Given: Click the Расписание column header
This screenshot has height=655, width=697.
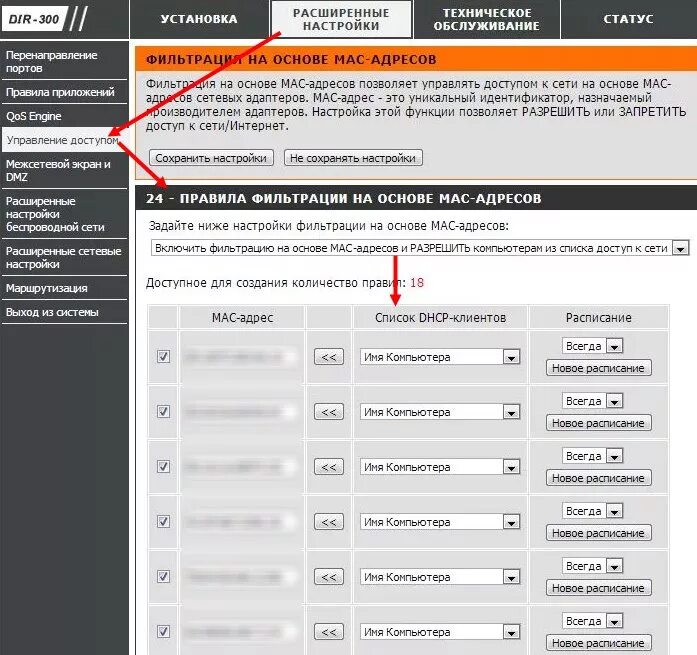Looking at the screenshot, I should pyautogui.click(x=598, y=317).
